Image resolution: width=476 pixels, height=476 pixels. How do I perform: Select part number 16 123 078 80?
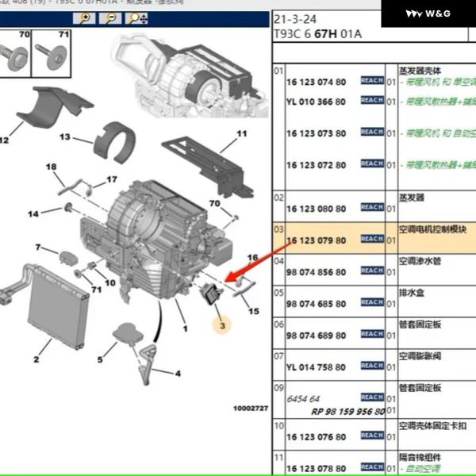(316, 468)
